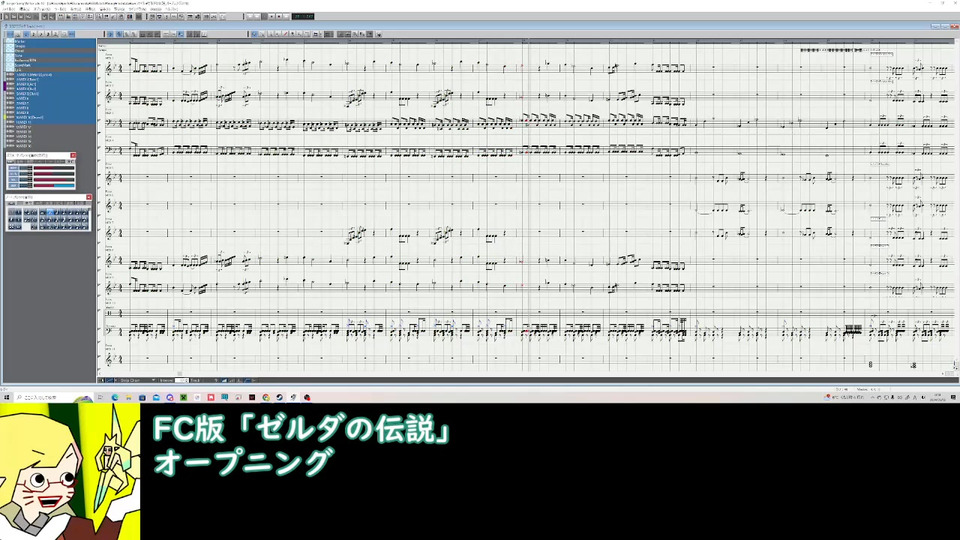The width and height of the screenshot is (960, 540).
Task: Open the Mail app taskbar icon
Action: click(156, 397)
